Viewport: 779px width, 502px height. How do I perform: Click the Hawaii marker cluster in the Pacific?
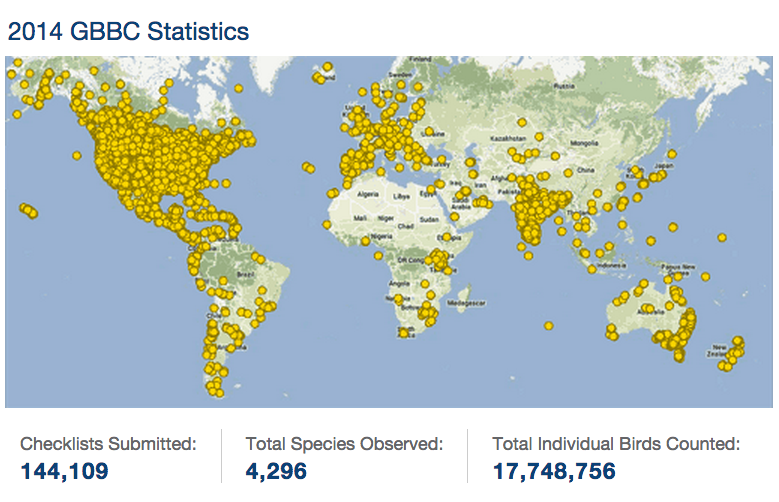tap(28, 210)
